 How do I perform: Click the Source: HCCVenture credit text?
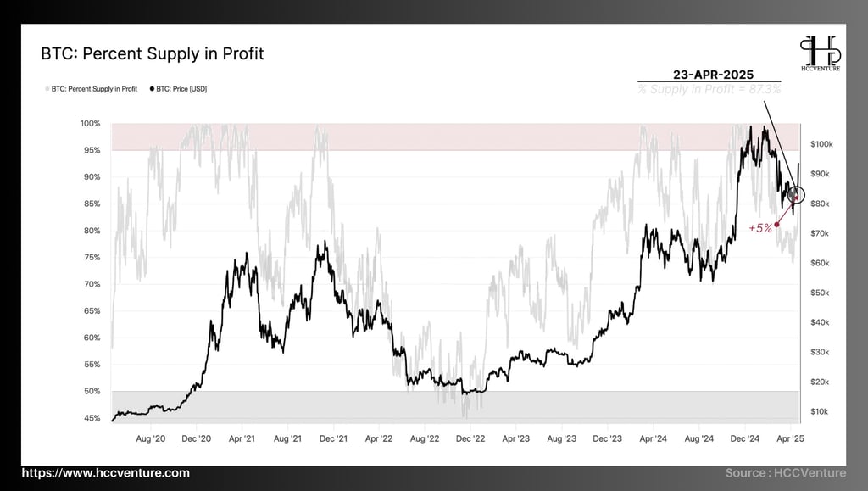click(786, 472)
